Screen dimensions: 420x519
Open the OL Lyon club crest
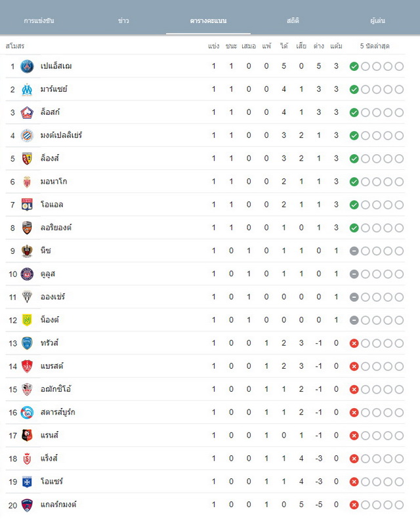click(27, 205)
